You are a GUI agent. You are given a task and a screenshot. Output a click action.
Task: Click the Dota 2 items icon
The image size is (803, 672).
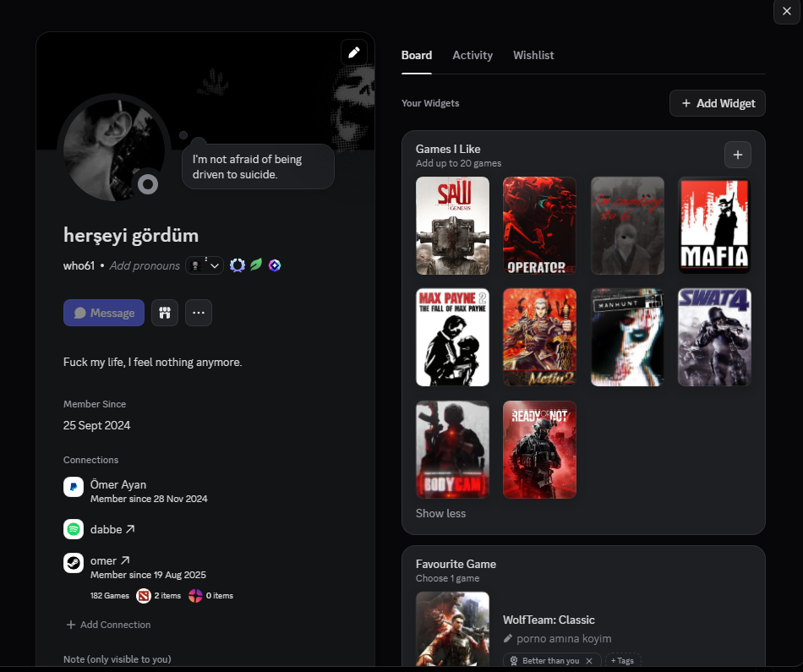(x=144, y=596)
